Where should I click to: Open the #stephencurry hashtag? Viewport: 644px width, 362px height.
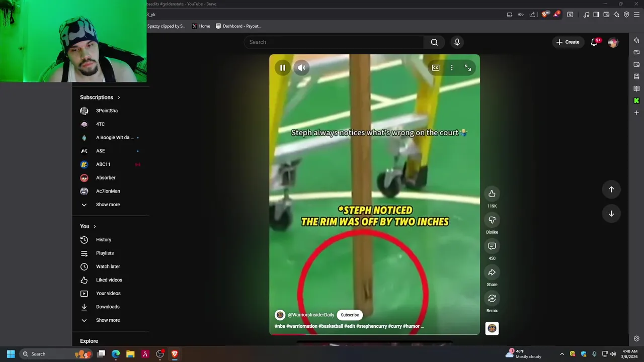371,326
